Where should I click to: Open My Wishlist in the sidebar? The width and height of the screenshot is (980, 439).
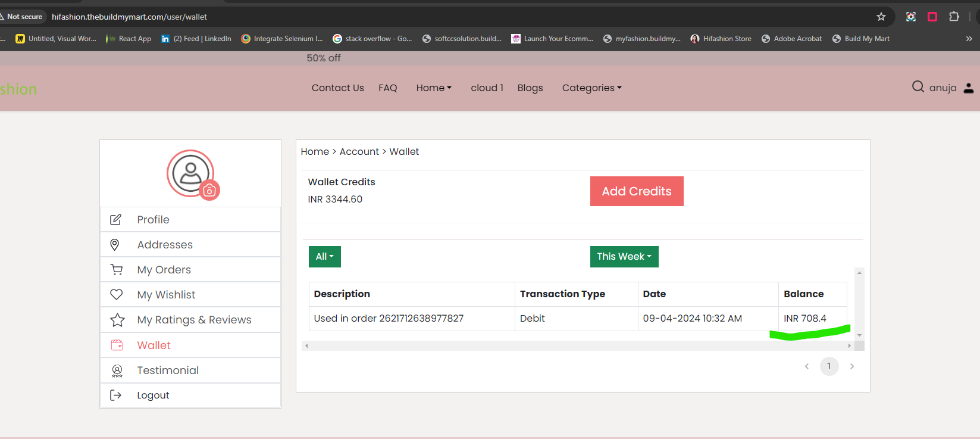click(x=190, y=295)
